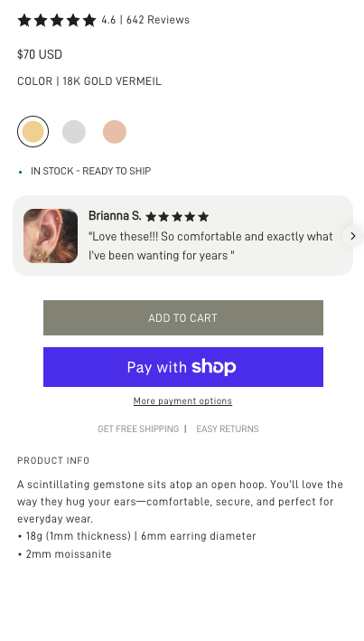The image size is (364, 641).
Task: Open the 642 Reviews link
Action: tap(158, 20)
